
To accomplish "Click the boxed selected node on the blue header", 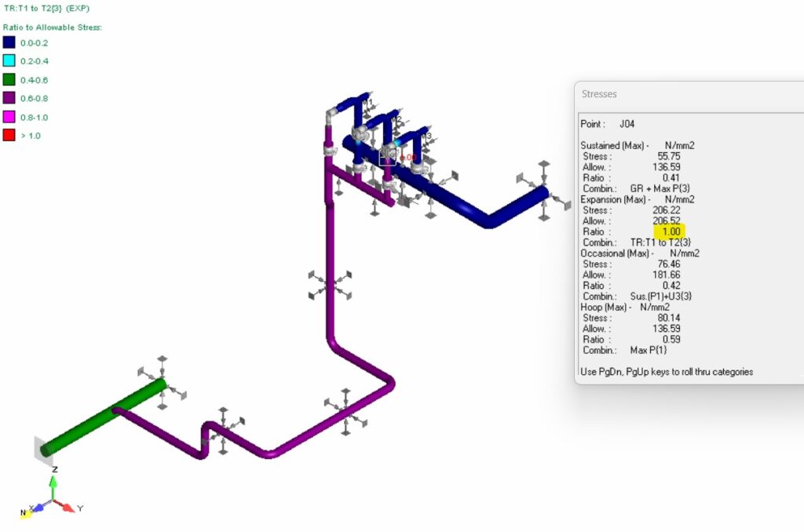I will coord(389,156).
